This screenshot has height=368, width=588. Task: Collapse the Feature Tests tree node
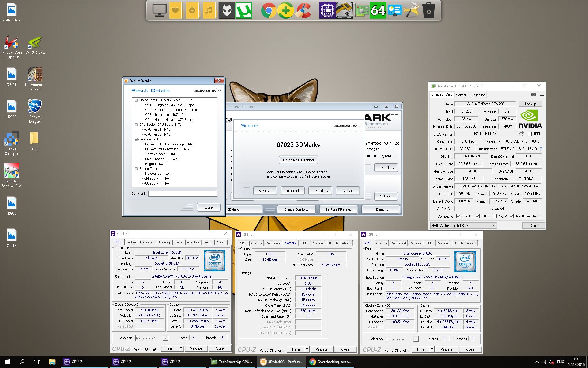pyautogui.click(x=136, y=139)
